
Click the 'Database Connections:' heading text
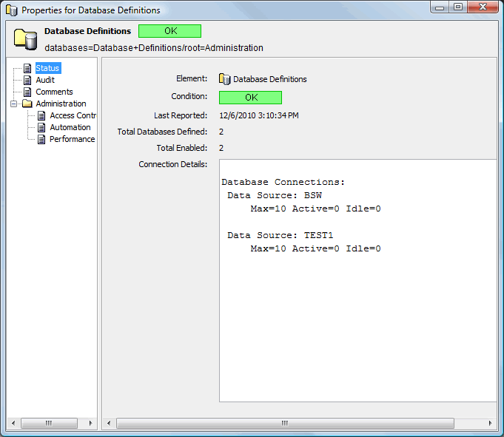pos(283,182)
